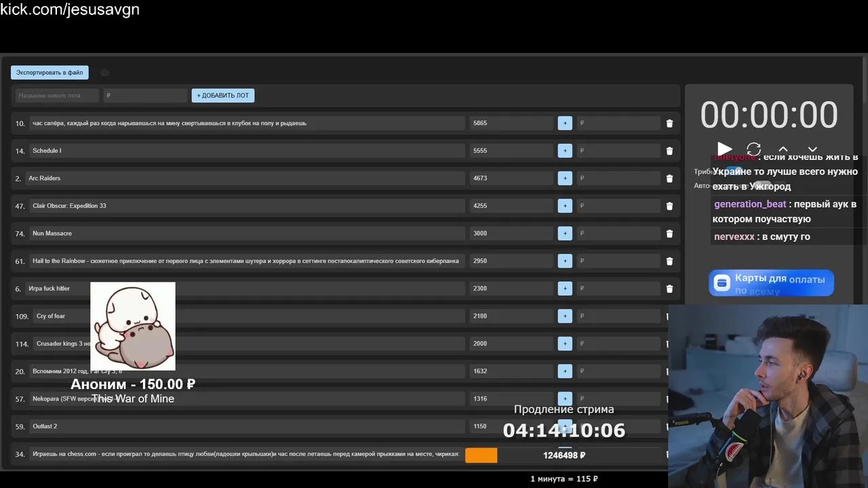Image resolution: width=868 pixels, height=488 pixels.
Task: Focus add-amount ₽ field on Schedule I row
Action: 618,150
